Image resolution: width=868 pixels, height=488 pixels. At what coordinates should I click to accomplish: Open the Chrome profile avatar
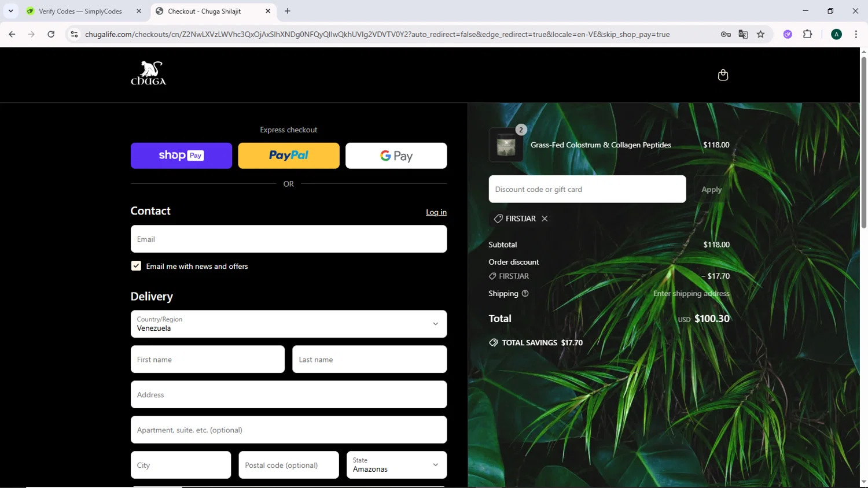[x=836, y=34]
